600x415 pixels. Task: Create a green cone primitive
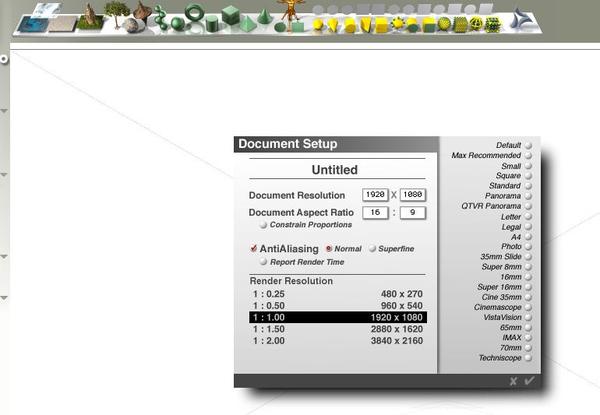click(264, 16)
